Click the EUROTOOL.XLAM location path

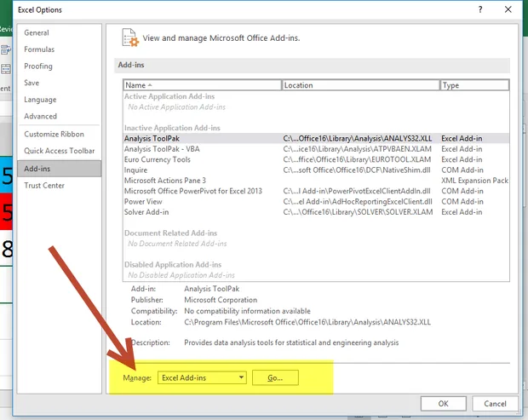click(x=357, y=159)
